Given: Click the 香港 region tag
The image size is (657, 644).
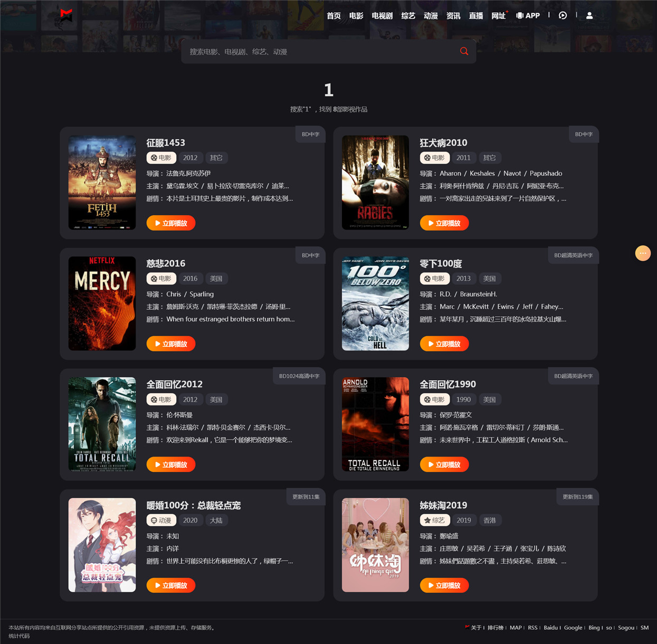Looking at the screenshot, I should pyautogui.click(x=490, y=520).
